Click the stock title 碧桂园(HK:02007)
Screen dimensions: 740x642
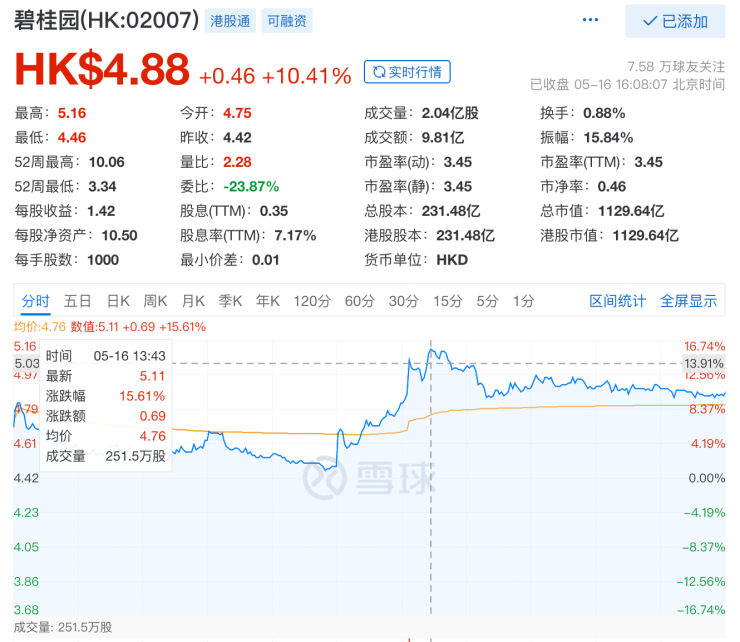click(x=107, y=20)
